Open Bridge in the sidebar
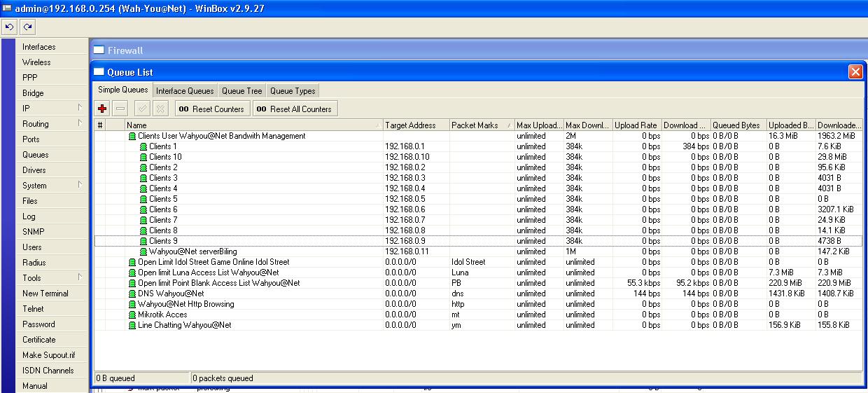The image size is (868, 393). (x=52, y=93)
